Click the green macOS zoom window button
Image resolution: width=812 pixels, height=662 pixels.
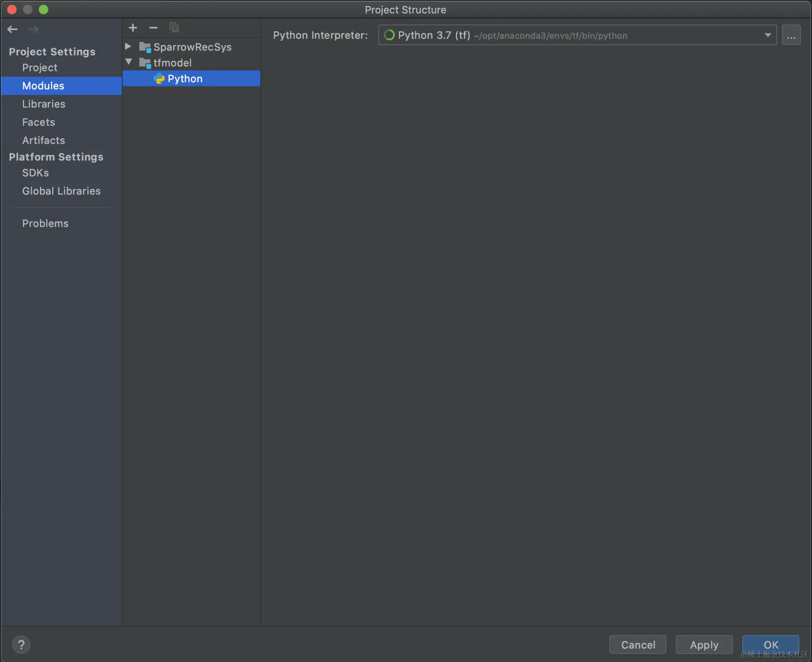click(x=44, y=9)
